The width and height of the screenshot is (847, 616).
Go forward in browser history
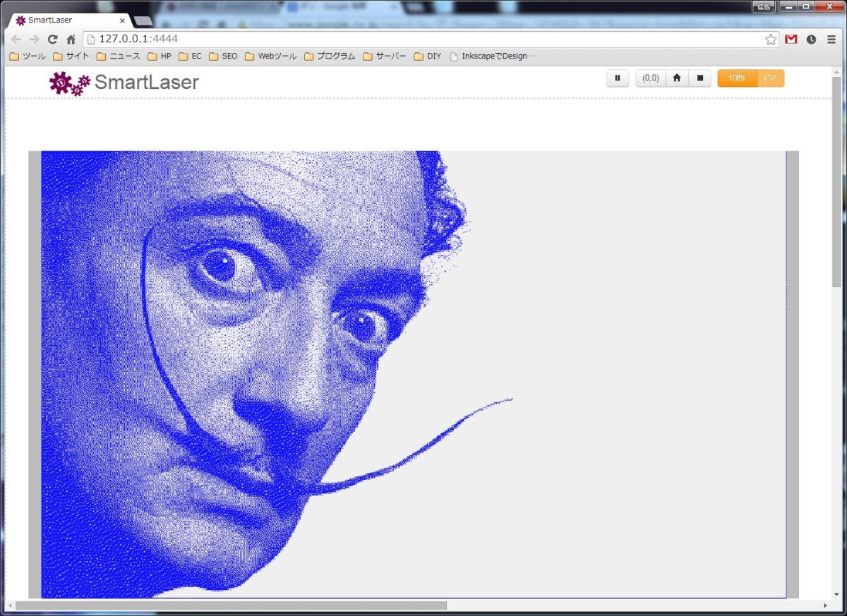point(34,40)
